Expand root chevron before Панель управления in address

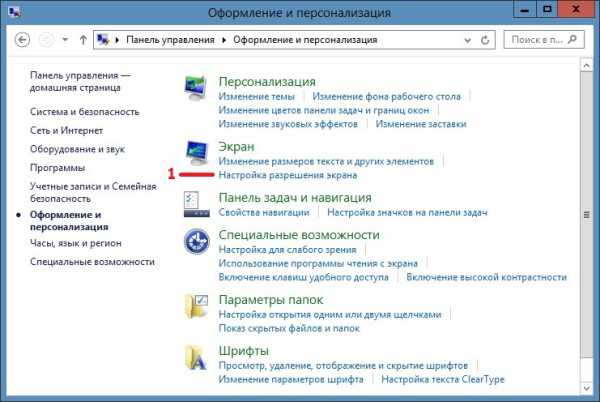117,40
